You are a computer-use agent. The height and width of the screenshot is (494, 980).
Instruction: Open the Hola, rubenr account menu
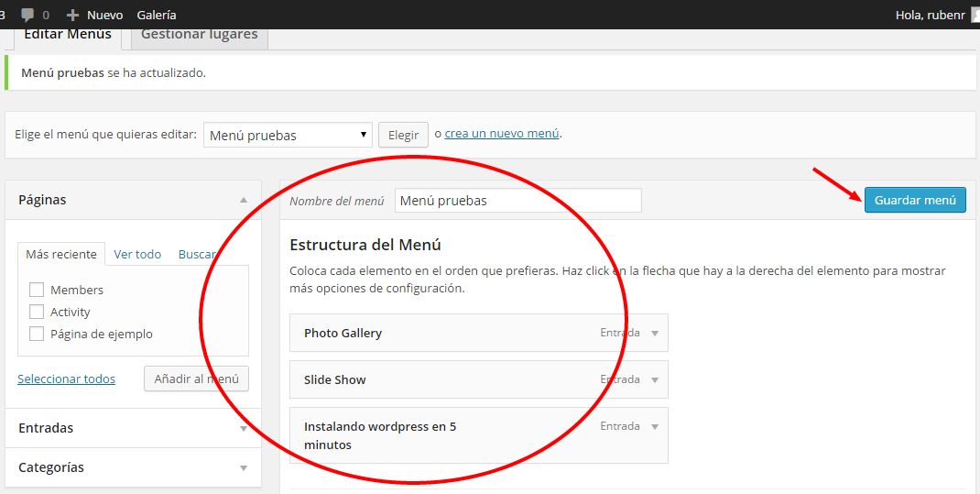(x=930, y=15)
